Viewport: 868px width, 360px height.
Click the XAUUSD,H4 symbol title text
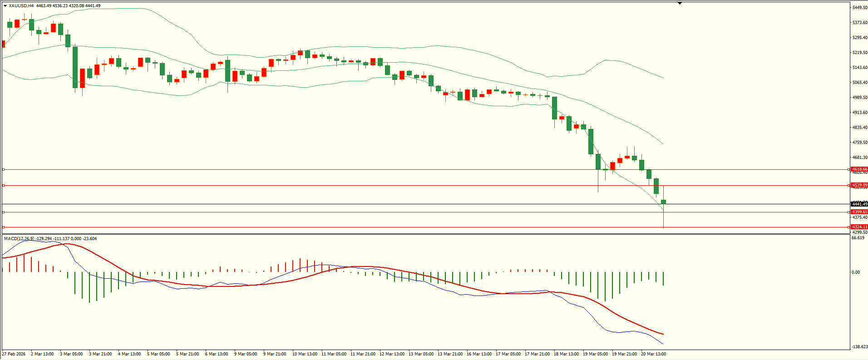(21, 6)
